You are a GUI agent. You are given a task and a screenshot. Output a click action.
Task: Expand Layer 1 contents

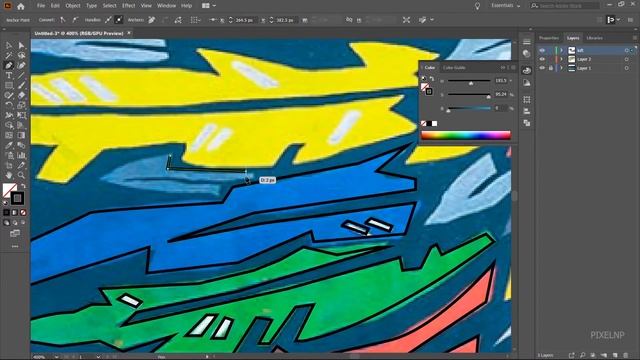coord(562,68)
